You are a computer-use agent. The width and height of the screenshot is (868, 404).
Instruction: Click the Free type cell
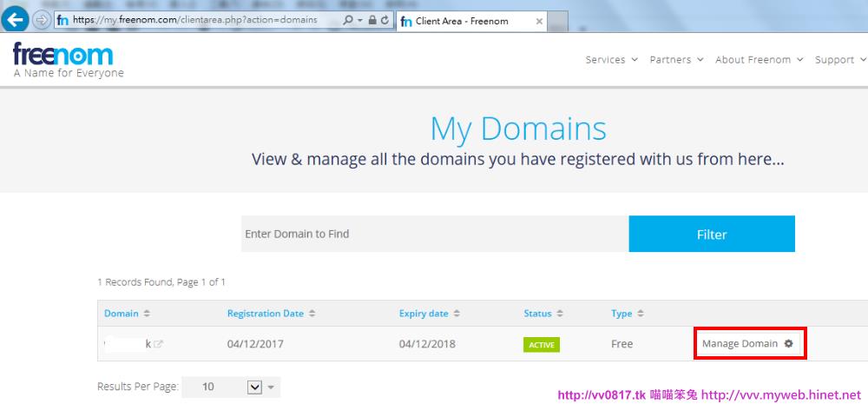click(x=621, y=343)
